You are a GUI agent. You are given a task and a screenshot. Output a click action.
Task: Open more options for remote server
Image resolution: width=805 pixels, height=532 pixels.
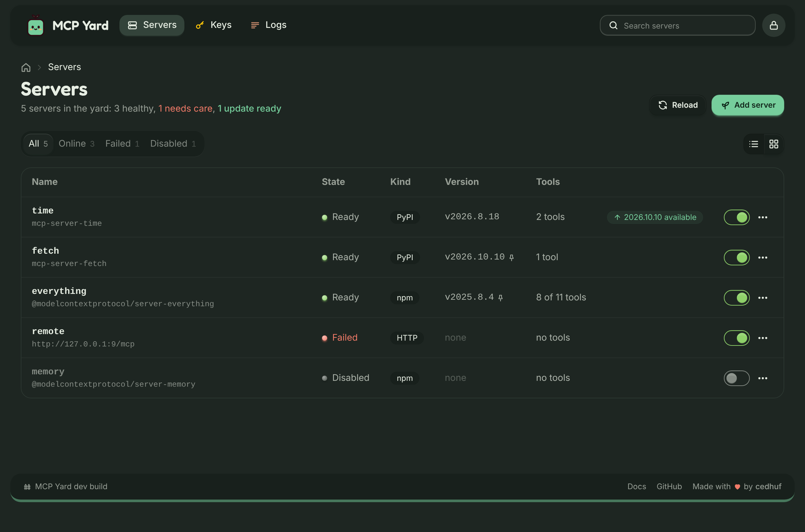[x=762, y=338]
